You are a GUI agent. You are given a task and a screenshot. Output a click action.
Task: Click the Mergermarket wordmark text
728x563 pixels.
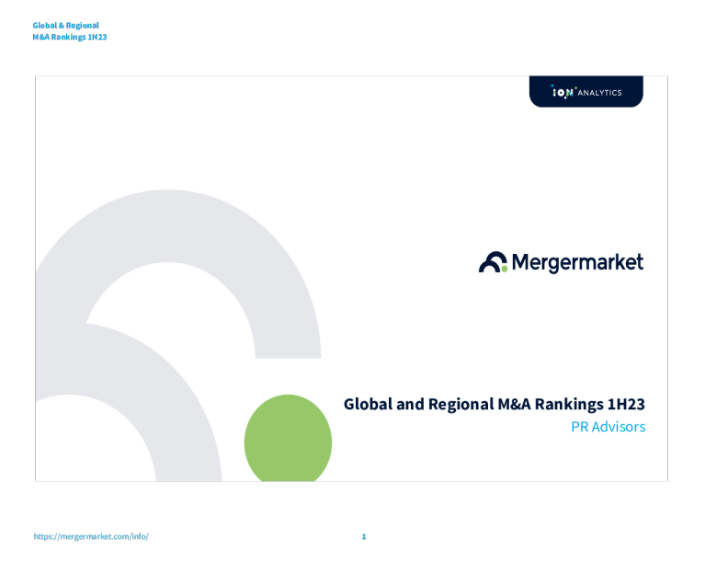point(576,262)
